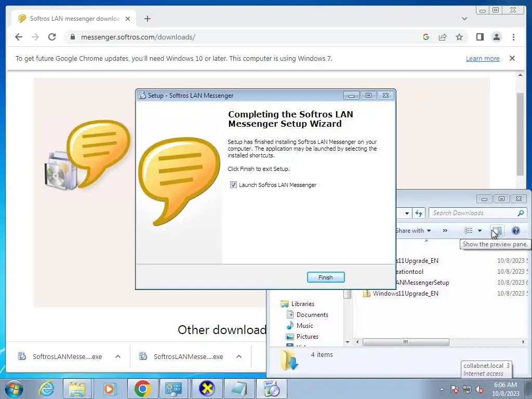Show the preview pane in Explorer
This screenshot has width=532, height=399.
pyautogui.click(x=496, y=231)
